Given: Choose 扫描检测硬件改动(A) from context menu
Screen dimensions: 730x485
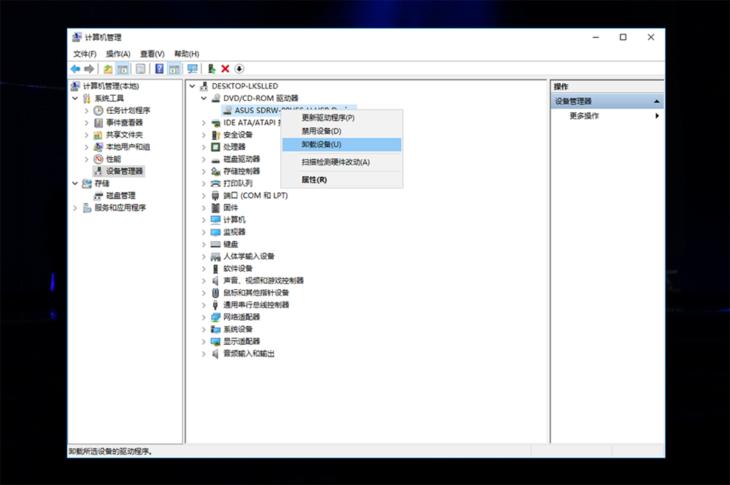Looking at the screenshot, I should (342, 162).
